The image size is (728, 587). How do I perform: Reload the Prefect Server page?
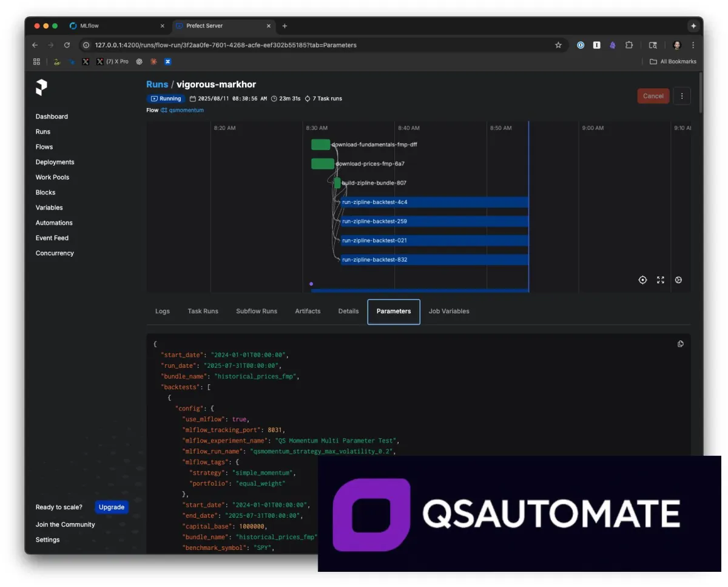point(67,45)
